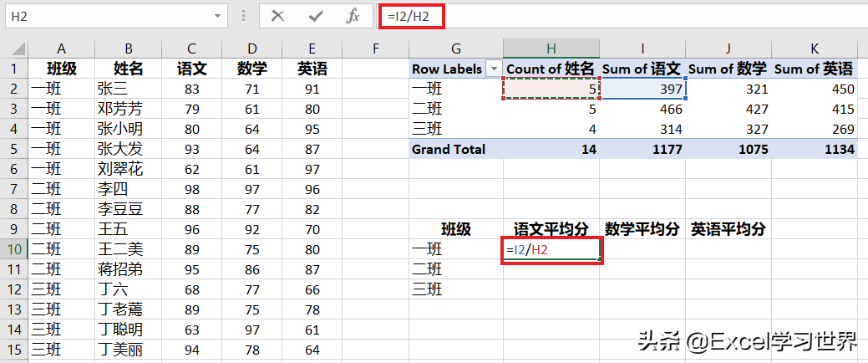This screenshot has width=868, height=363.
Task: Select the cell with name 刘翠花
Action: click(129, 169)
